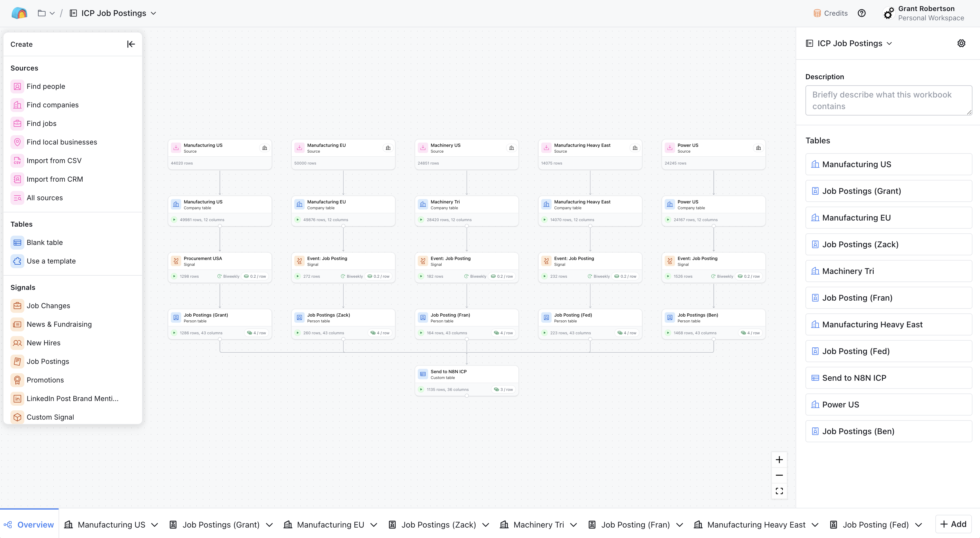Viewport: 980px width, 538px height.
Task: Open dropdown arrow on Manufacturing EU tab
Action: point(374,525)
